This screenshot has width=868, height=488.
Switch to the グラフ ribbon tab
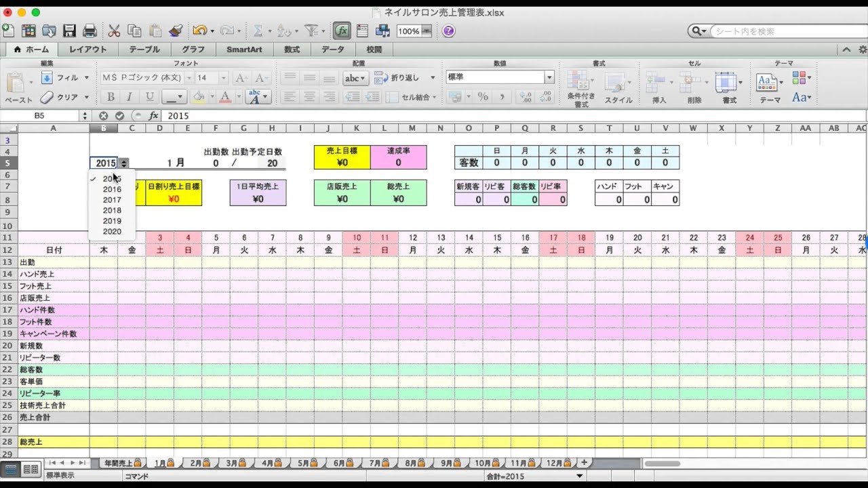[x=193, y=49]
